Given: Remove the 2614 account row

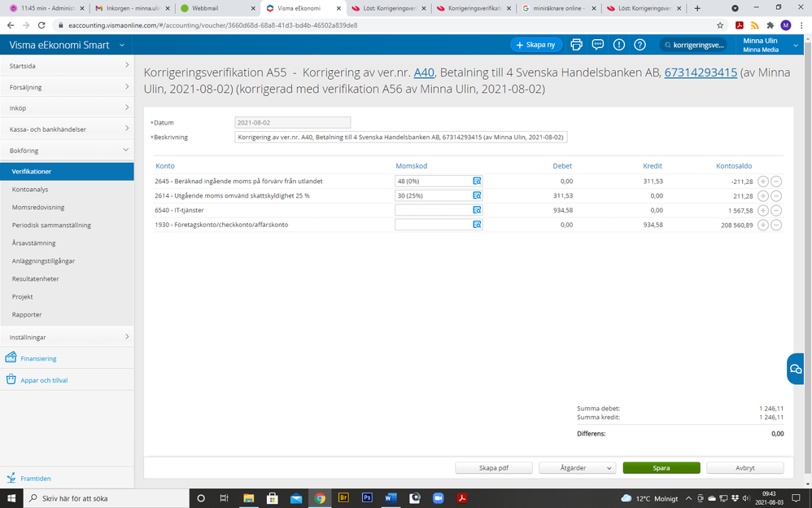Looking at the screenshot, I should coord(775,196).
